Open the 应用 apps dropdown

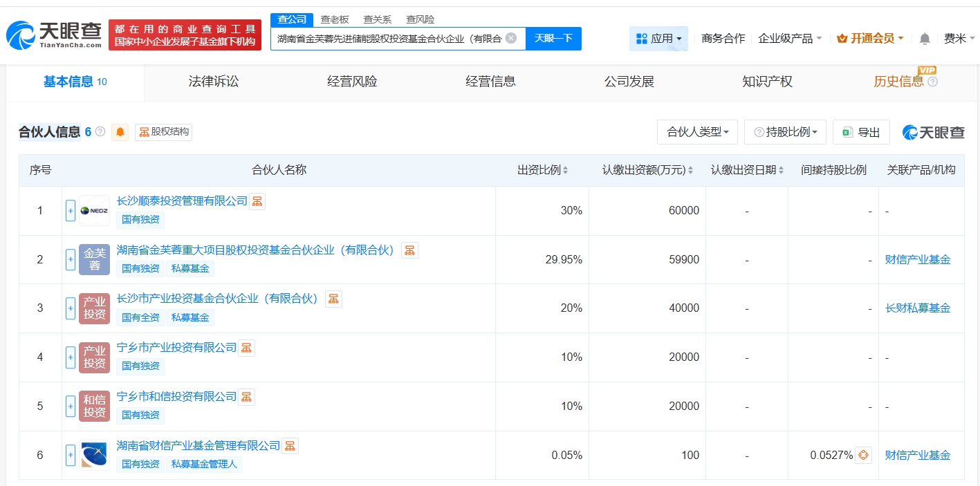point(658,38)
